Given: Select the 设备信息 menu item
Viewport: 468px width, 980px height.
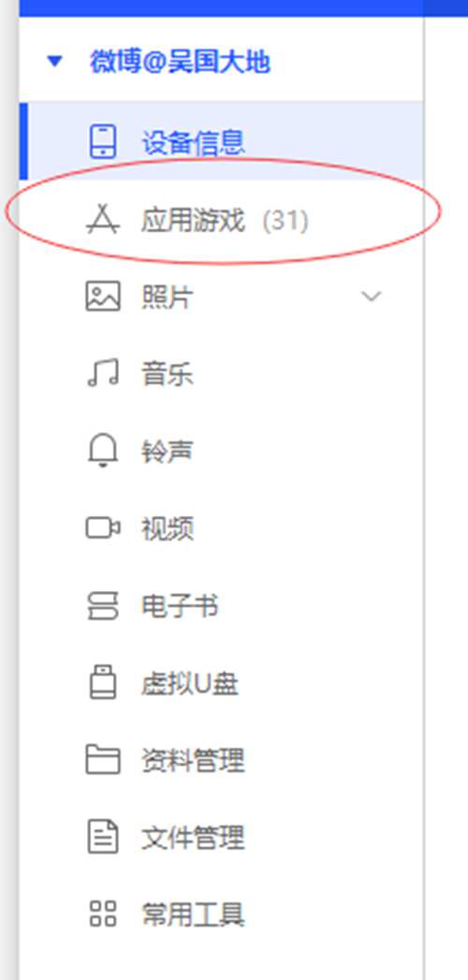Looking at the screenshot, I should coord(222,141).
